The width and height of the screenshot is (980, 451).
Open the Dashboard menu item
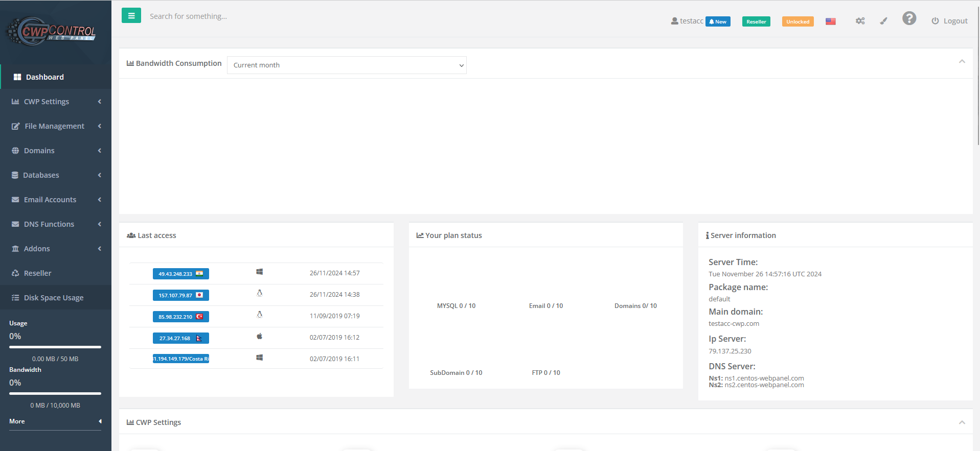coord(56,77)
